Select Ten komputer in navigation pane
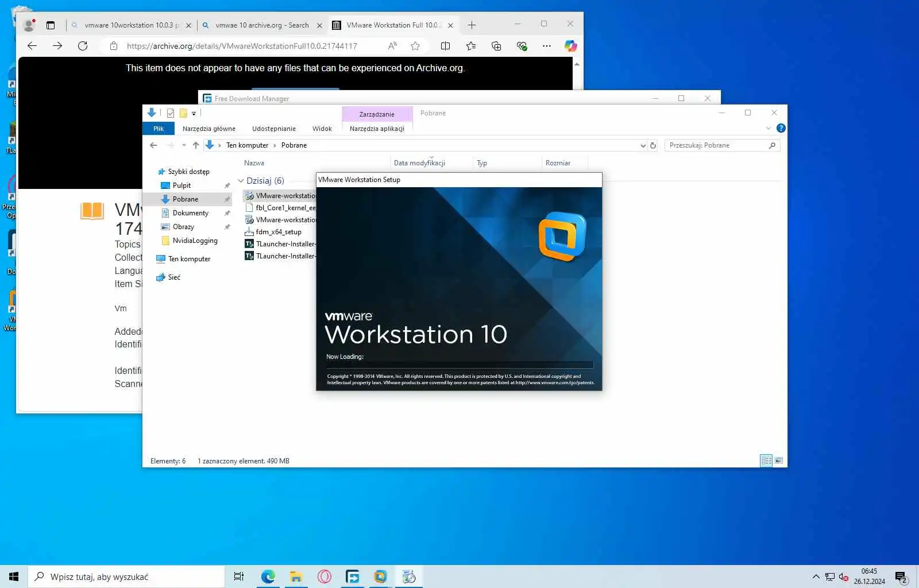The image size is (919, 588). point(189,259)
